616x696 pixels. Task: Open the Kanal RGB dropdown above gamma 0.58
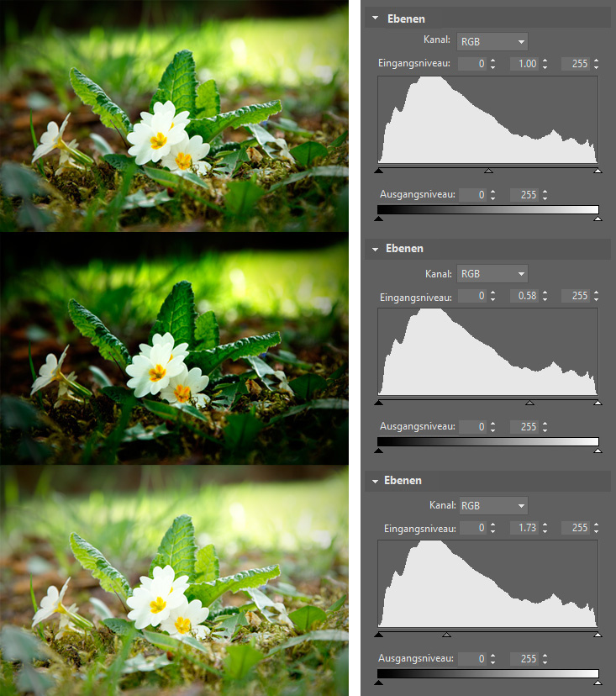click(x=492, y=274)
